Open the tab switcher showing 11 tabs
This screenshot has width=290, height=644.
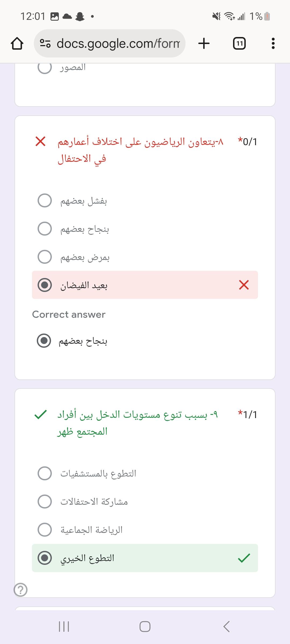239,43
